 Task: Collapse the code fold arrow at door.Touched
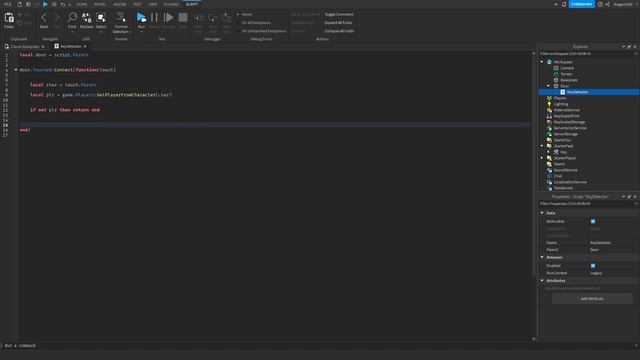[x=16, y=70]
